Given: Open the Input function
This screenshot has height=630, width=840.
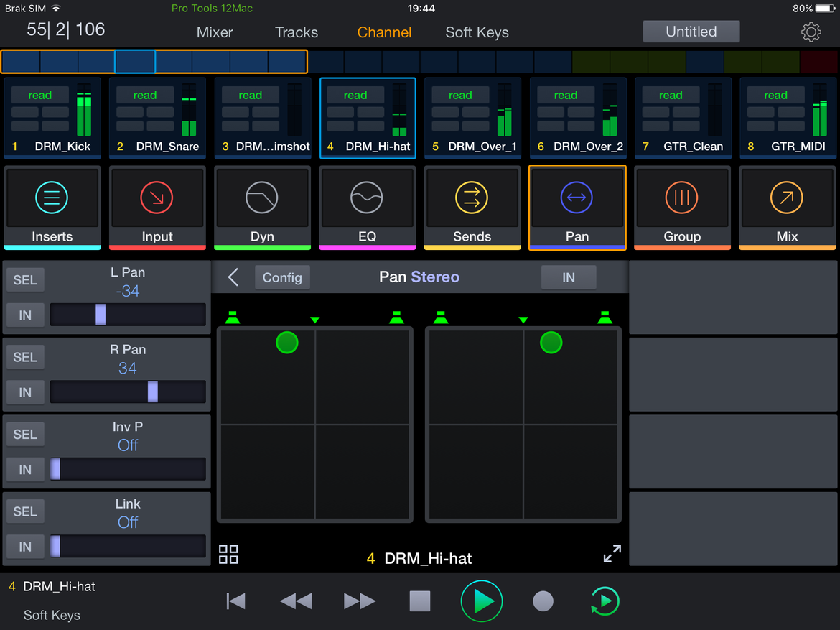Looking at the screenshot, I should 157,208.
